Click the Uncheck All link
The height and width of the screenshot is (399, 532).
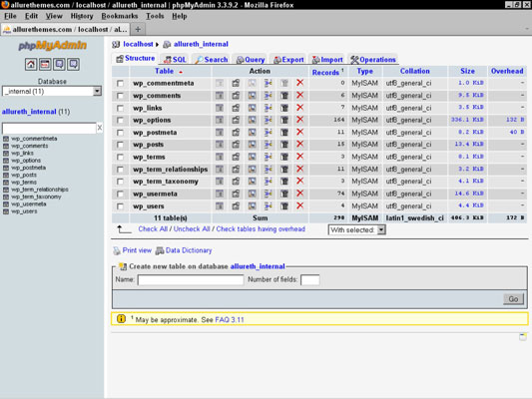192,228
